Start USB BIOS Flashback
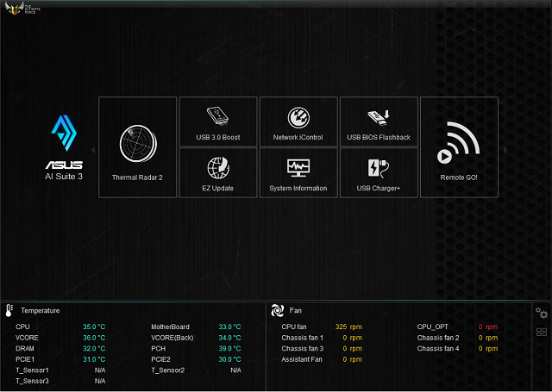The height and width of the screenshot is (392, 552). pos(379,121)
